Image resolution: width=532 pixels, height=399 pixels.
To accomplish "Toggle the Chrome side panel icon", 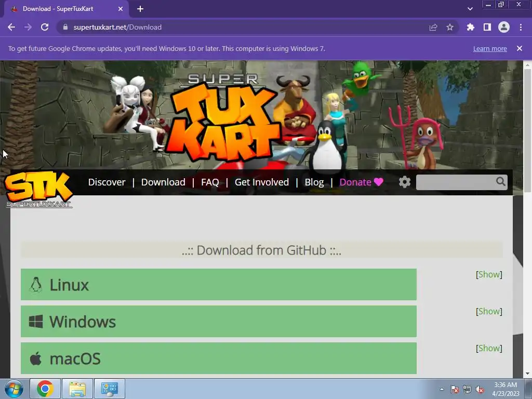I will pos(487,27).
